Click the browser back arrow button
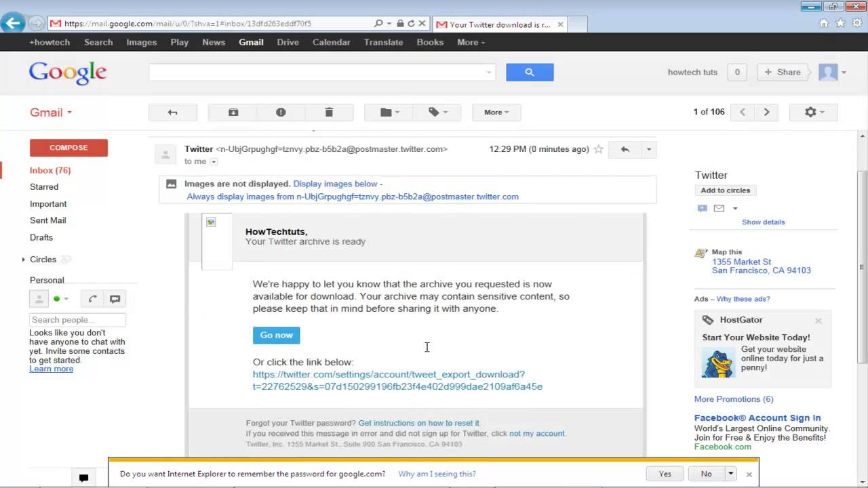 coord(13,23)
